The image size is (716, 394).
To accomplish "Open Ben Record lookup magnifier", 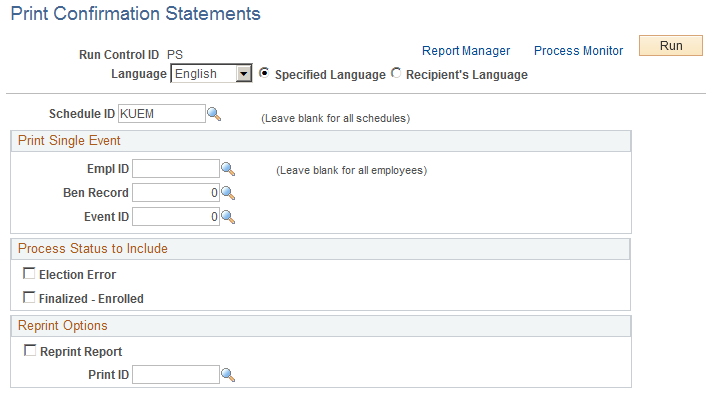I will point(228,193).
